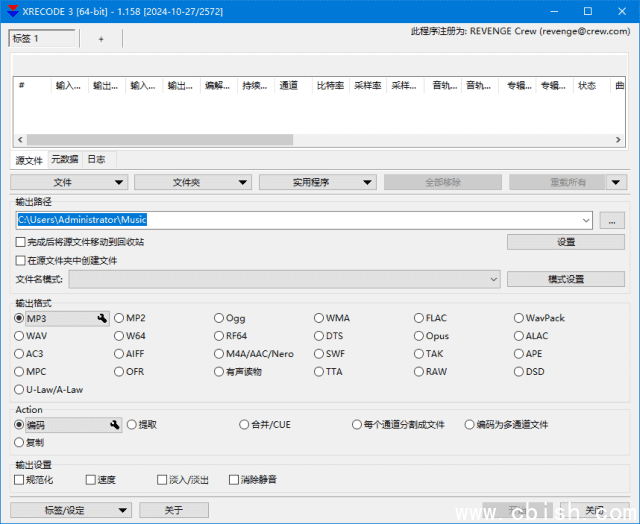Screen dimensions: 640x524
Task: Select FLAC as output format
Action: [420, 318]
